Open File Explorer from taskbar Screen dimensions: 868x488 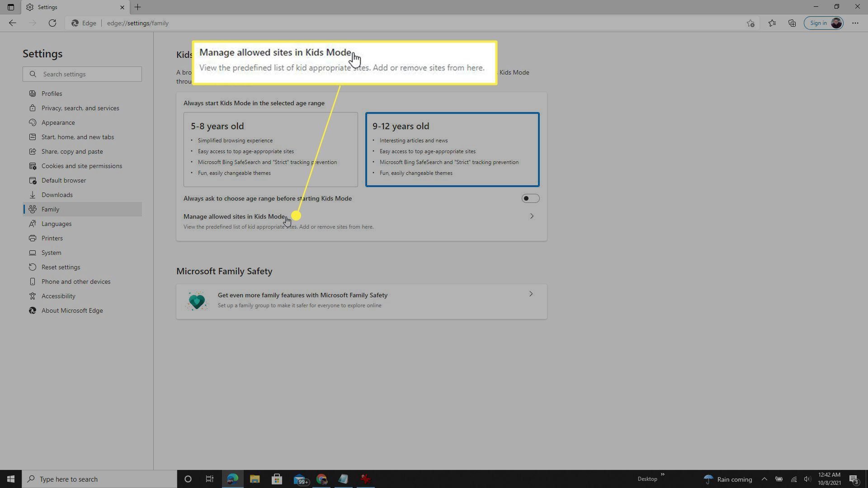coord(255,479)
